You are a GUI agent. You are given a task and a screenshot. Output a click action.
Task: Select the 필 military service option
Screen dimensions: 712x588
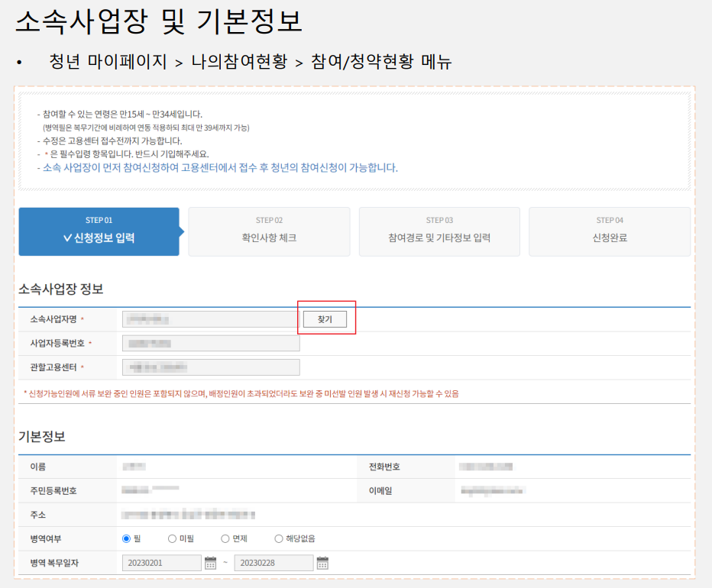(x=125, y=538)
